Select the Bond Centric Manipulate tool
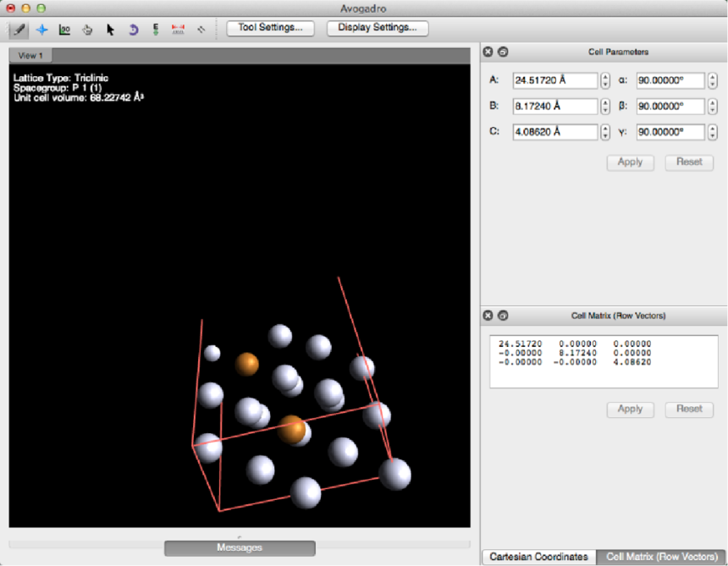This screenshot has height=566, width=728. click(64, 29)
